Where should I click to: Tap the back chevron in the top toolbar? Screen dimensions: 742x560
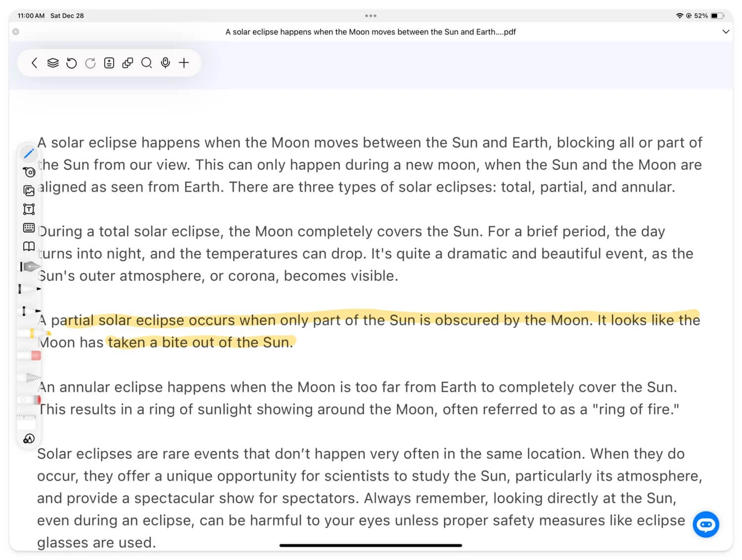(34, 63)
